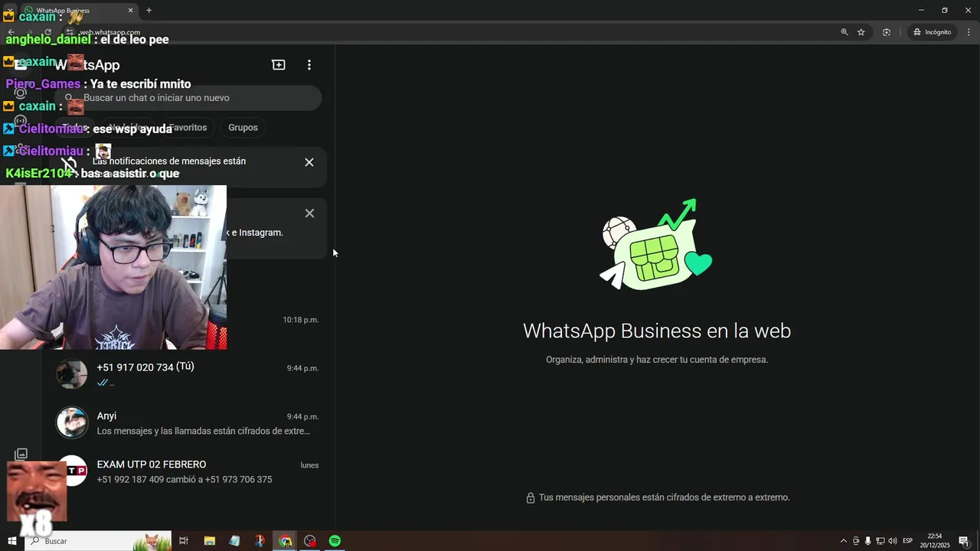Click the ESP language indicator
980x551 pixels.
tap(908, 541)
